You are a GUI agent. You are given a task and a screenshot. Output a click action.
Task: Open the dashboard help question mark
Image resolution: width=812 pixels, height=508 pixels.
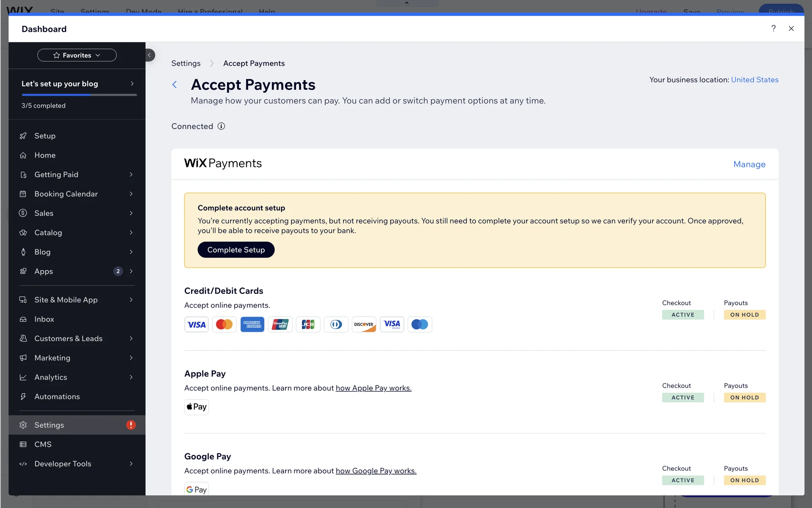[x=773, y=28]
